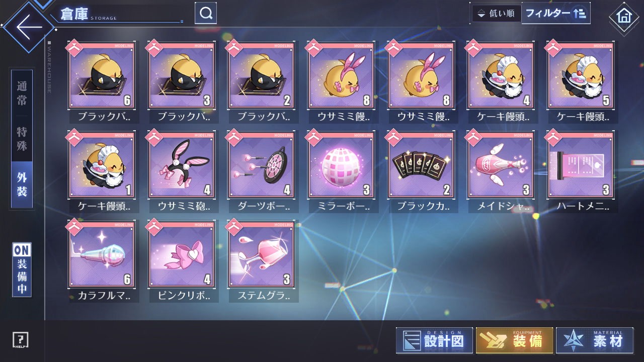This screenshot has width=644, height=362.
Task: Open the 装備 equipment button
Action: point(515,340)
